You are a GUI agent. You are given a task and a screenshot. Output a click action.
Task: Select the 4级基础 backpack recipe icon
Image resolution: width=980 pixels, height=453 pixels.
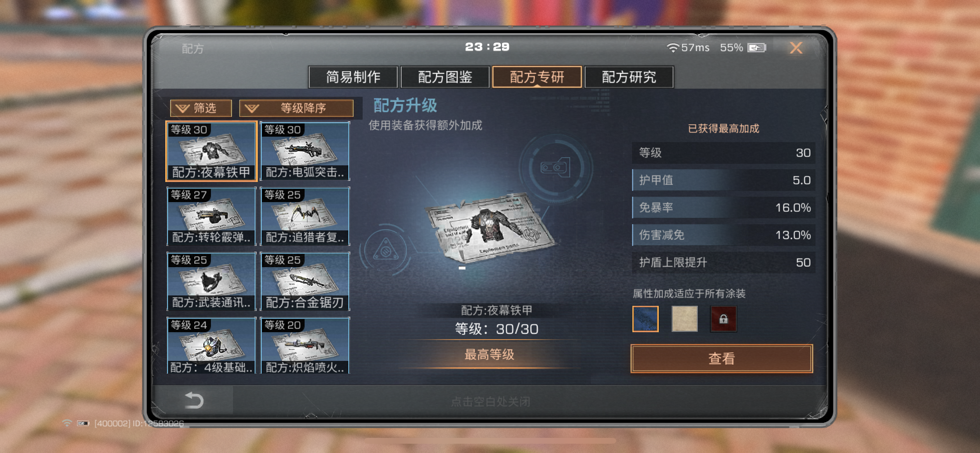click(x=211, y=345)
